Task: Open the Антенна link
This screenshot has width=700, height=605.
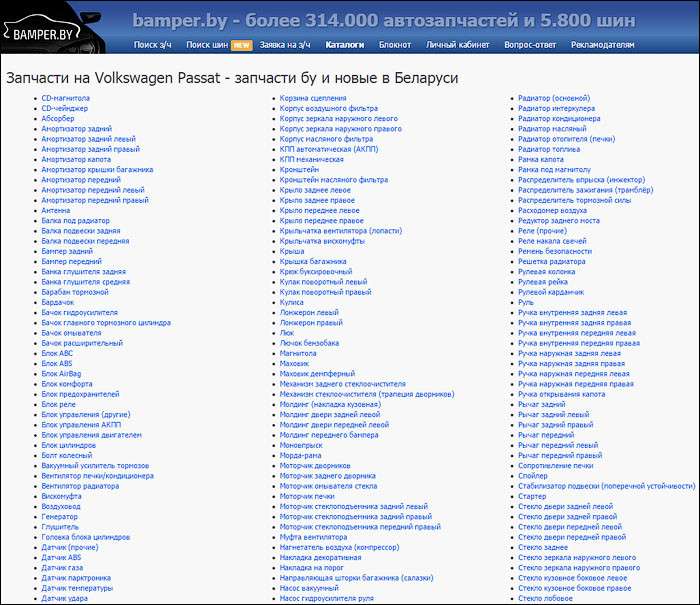Action: click(55, 210)
